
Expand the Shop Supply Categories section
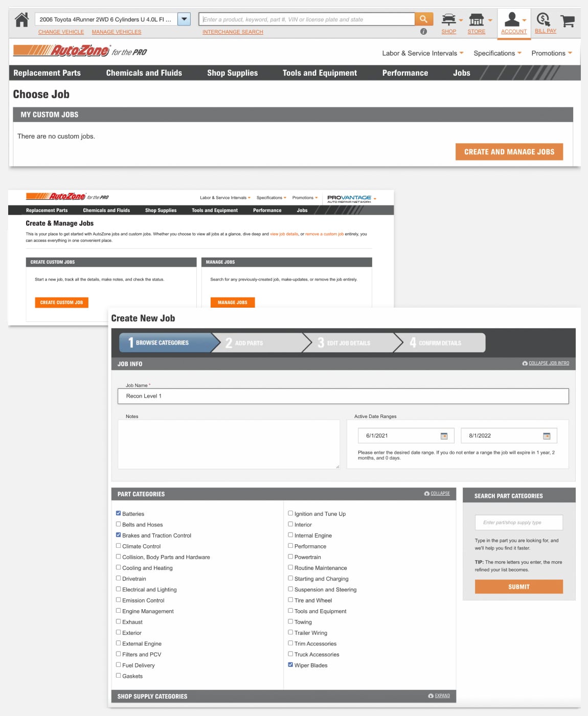click(x=439, y=696)
